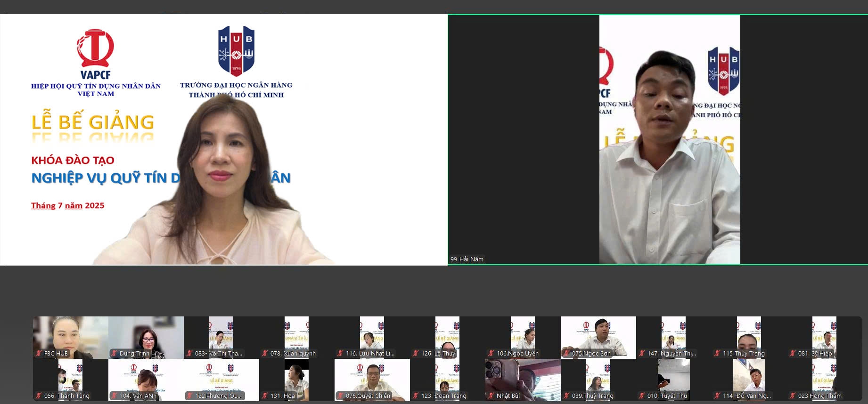The width and height of the screenshot is (868, 404).
Task: Click the 99_Hải Năm speaker video tile
Action: coord(658,139)
